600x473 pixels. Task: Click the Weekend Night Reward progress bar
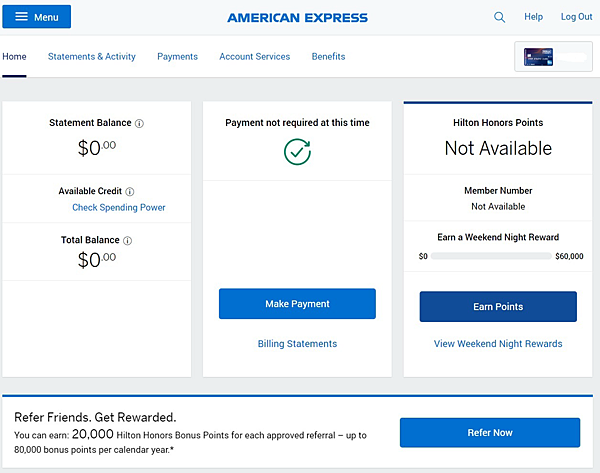click(491, 256)
